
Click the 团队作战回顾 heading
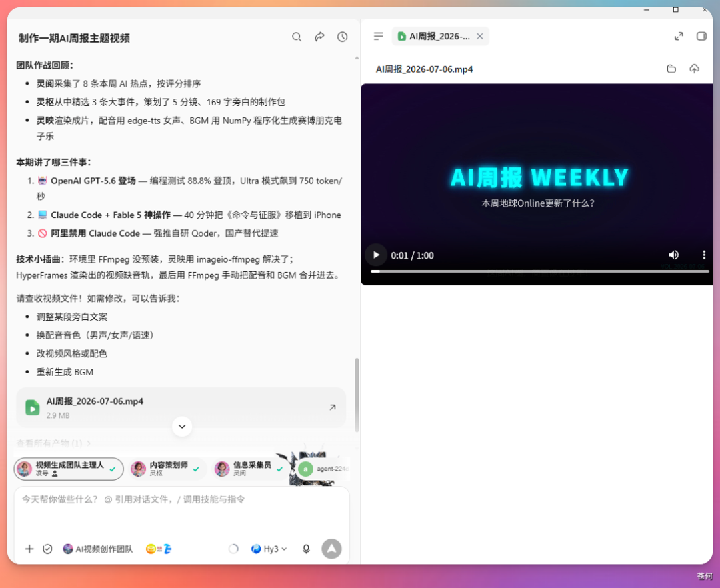45,65
